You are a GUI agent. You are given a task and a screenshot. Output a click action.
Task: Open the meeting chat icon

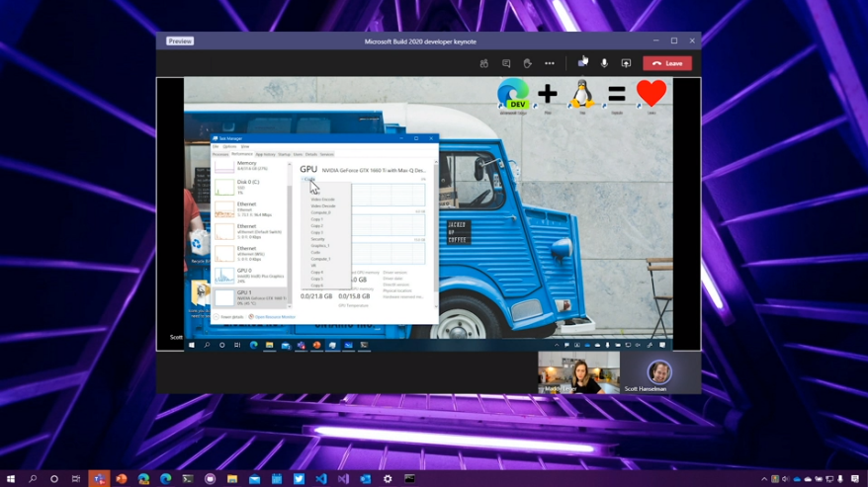pos(506,63)
